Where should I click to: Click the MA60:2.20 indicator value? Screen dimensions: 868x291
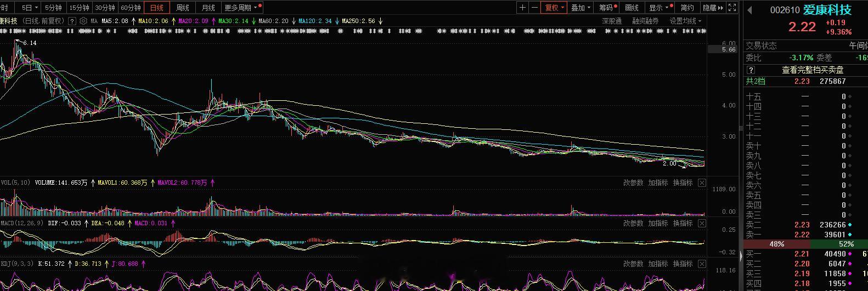coord(273,21)
